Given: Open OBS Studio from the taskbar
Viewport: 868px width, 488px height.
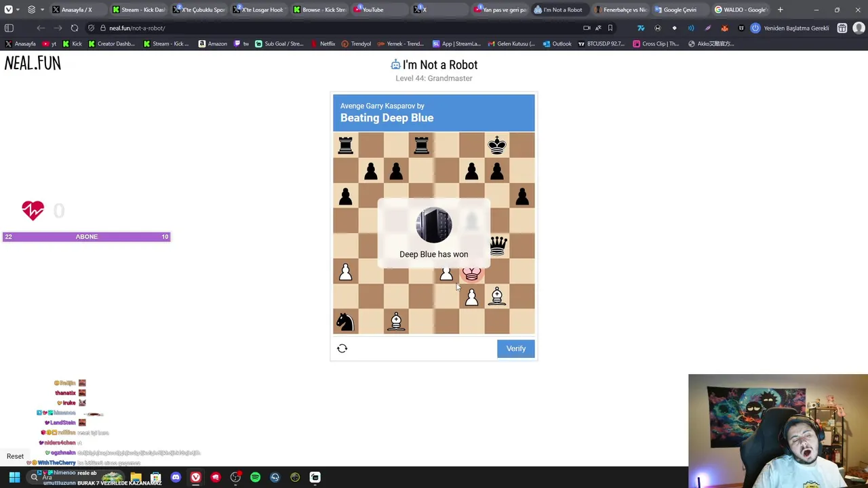Looking at the screenshot, I should point(235,477).
